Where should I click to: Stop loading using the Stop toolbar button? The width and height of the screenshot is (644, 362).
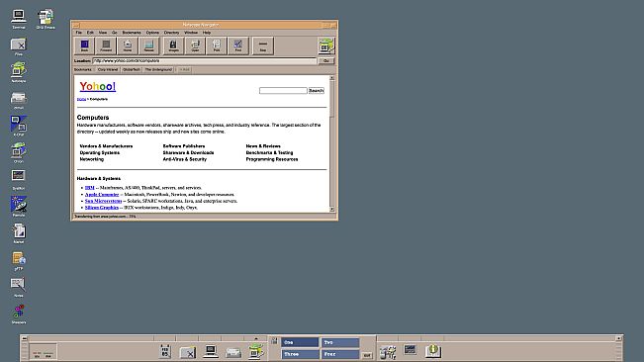(x=263, y=45)
